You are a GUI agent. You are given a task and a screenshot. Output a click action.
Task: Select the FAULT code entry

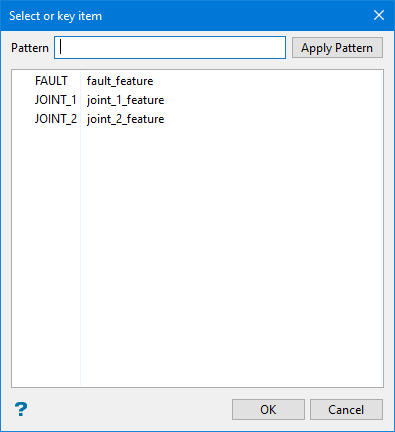pos(51,81)
